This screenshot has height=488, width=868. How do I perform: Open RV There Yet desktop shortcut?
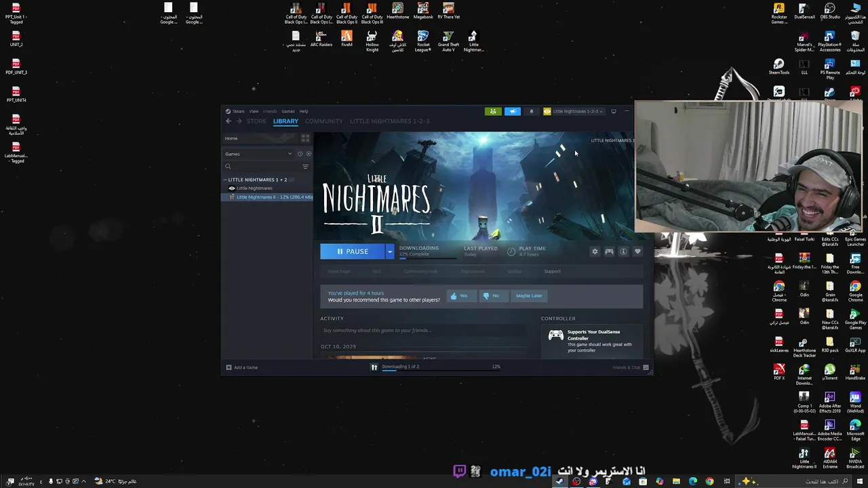pos(448,12)
